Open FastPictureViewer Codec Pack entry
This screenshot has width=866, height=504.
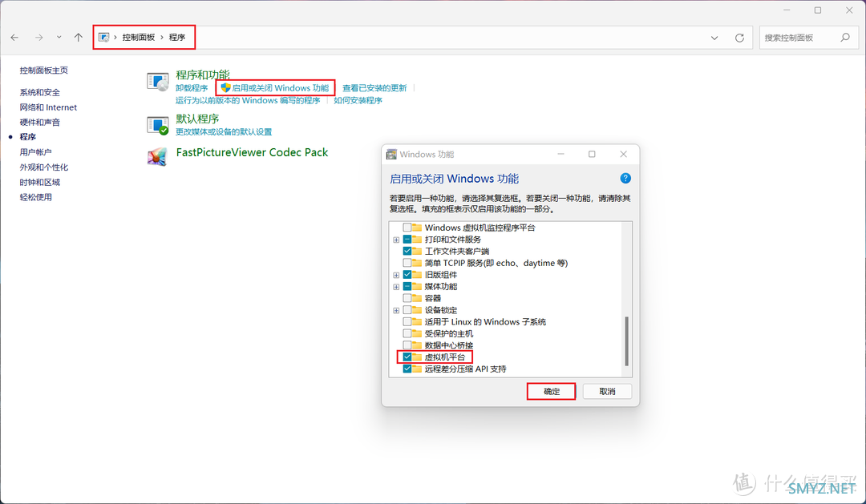tap(252, 152)
